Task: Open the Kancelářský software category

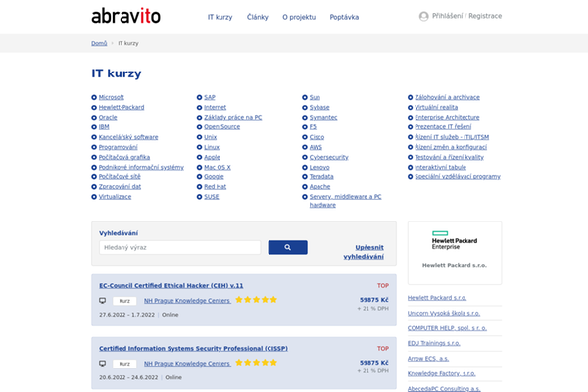Action: (x=128, y=137)
